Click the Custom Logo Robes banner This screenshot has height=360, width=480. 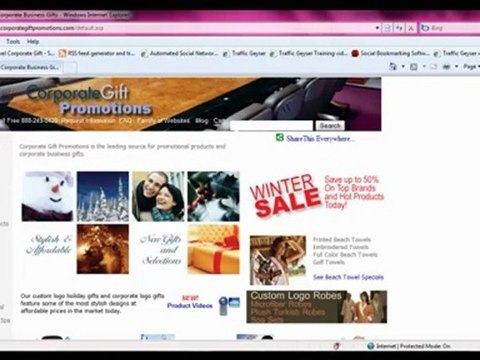317,307
